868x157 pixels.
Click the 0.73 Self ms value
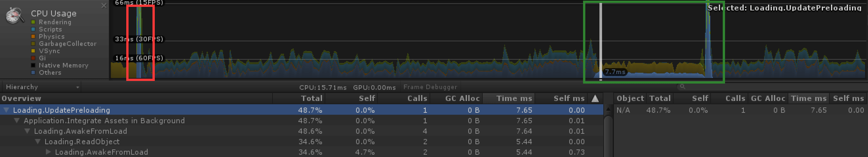(576, 152)
